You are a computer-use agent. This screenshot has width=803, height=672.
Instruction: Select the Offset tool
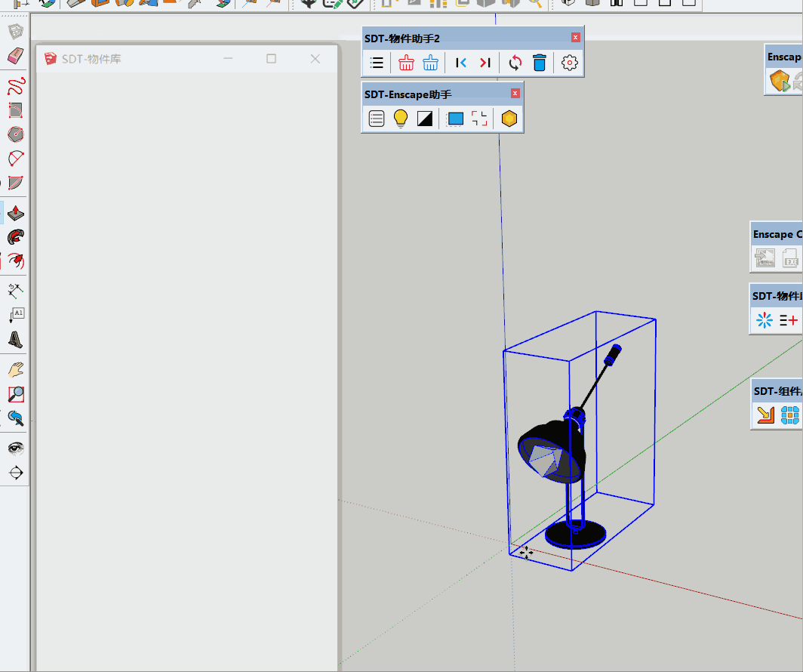[15, 261]
